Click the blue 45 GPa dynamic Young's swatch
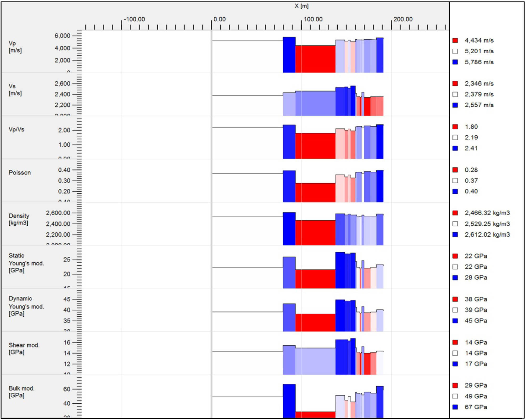The width and height of the screenshot is (526, 420). click(455, 321)
